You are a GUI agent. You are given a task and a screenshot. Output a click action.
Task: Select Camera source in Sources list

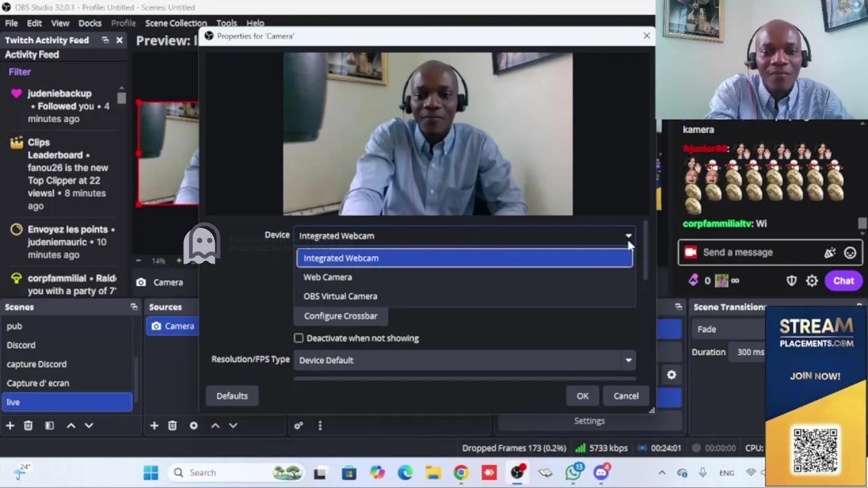(x=173, y=326)
